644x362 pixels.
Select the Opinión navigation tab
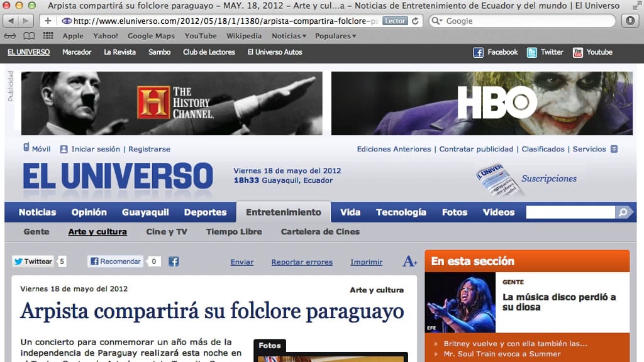click(89, 212)
